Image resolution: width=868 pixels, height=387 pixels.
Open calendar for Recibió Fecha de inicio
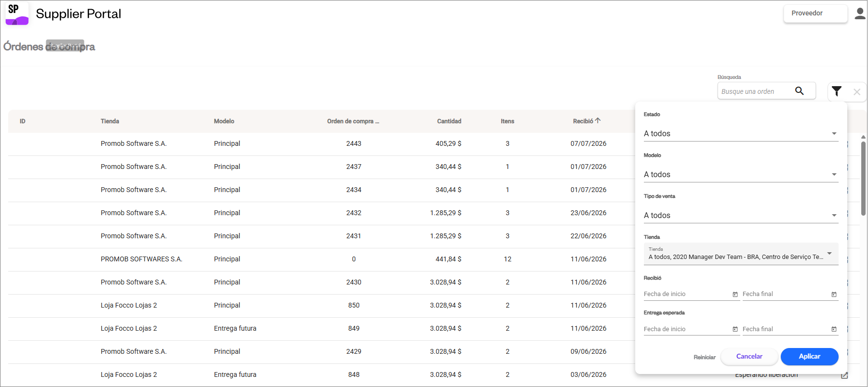click(x=735, y=295)
